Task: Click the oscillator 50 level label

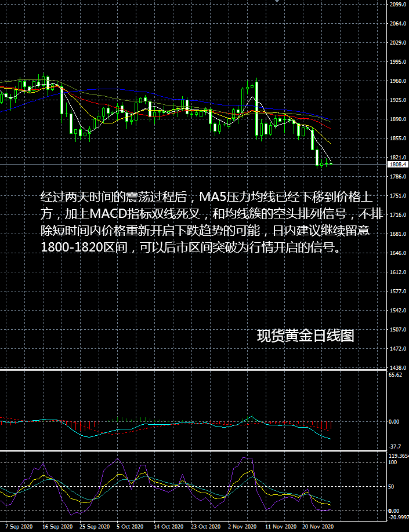Action: (392, 487)
